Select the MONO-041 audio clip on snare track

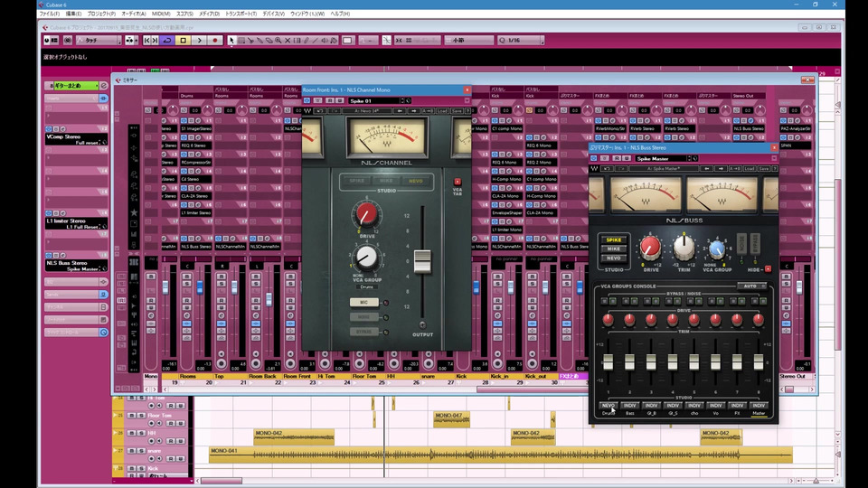500,455
